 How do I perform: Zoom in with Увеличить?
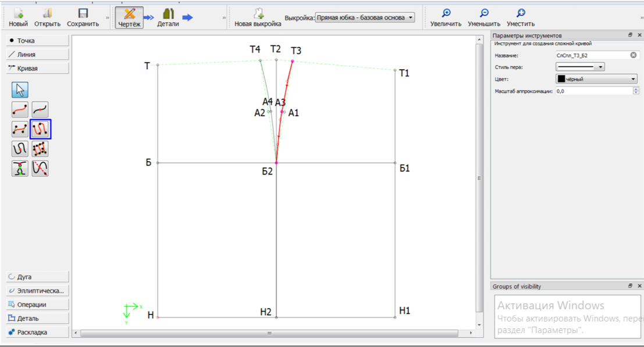pos(446,18)
